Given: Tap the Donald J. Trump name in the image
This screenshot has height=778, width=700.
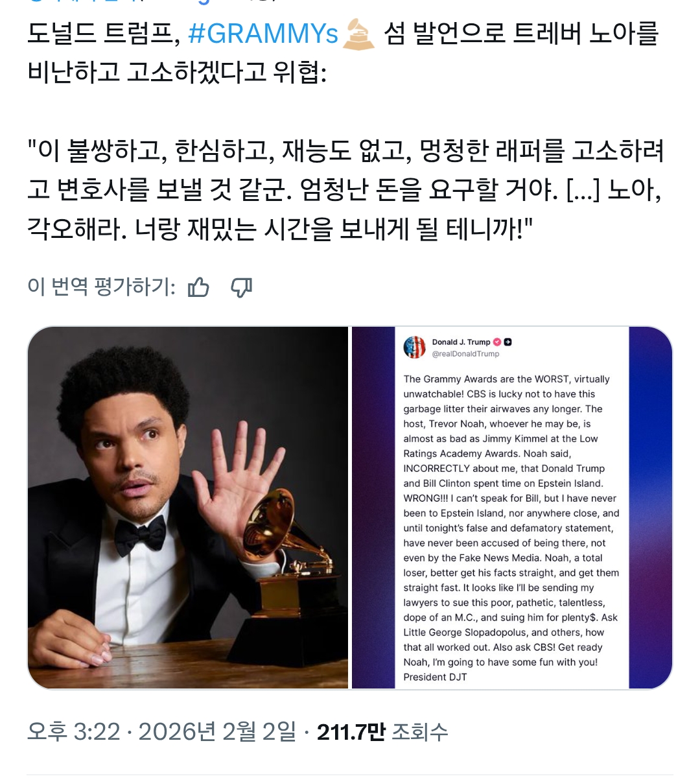Looking at the screenshot, I should [x=461, y=342].
